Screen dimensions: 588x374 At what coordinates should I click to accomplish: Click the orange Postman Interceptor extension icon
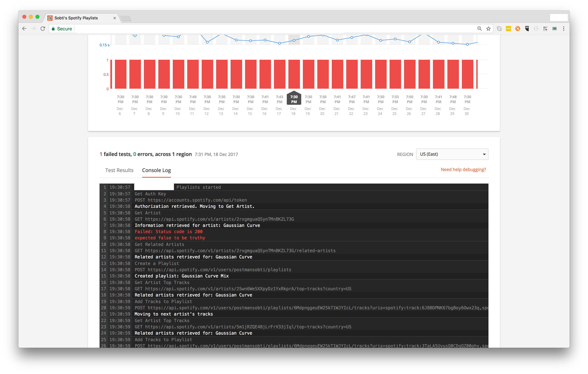(x=517, y=29)
